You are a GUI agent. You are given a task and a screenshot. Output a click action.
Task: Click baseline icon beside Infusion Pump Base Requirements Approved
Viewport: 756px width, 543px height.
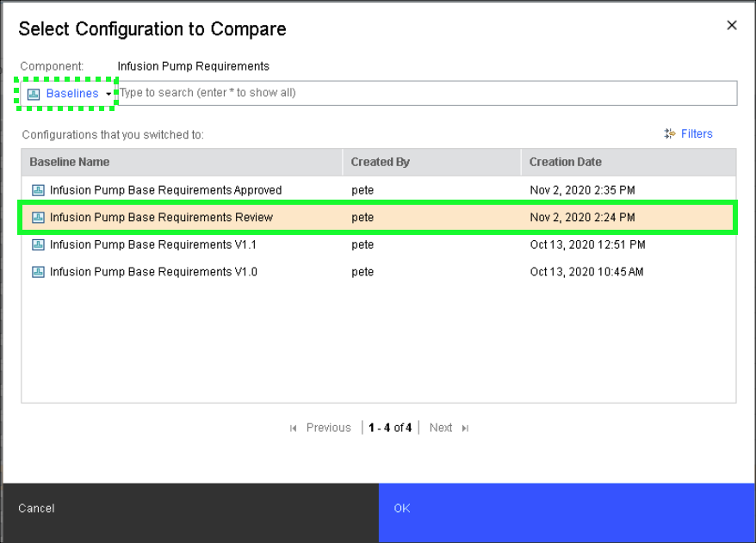click(38, 190)
